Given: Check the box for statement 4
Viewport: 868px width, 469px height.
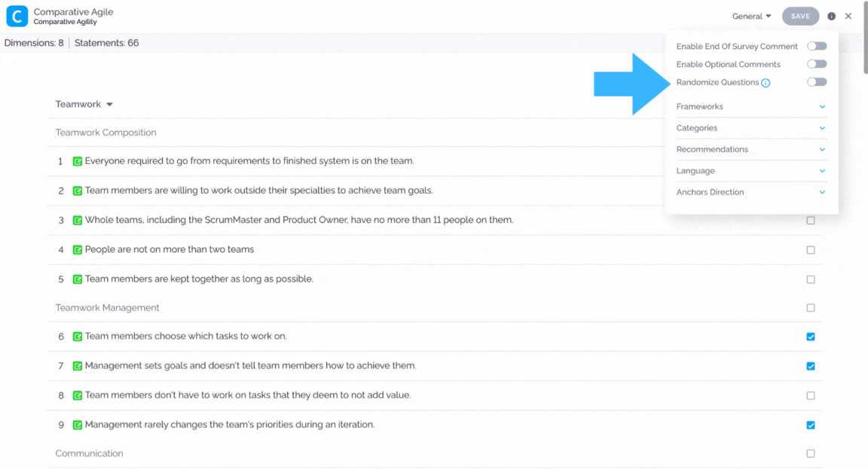Looking at the screenshot, I should (811, 250).
